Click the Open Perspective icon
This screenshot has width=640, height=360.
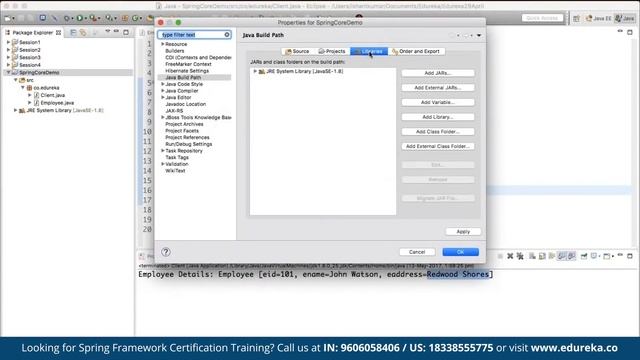pyautogui.click(x=576, y=18)
